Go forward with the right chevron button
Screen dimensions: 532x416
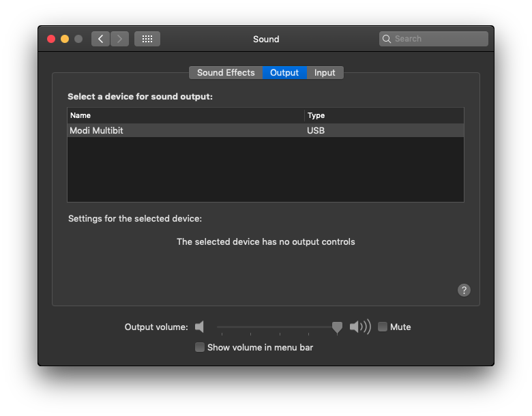tap(119, 39)
